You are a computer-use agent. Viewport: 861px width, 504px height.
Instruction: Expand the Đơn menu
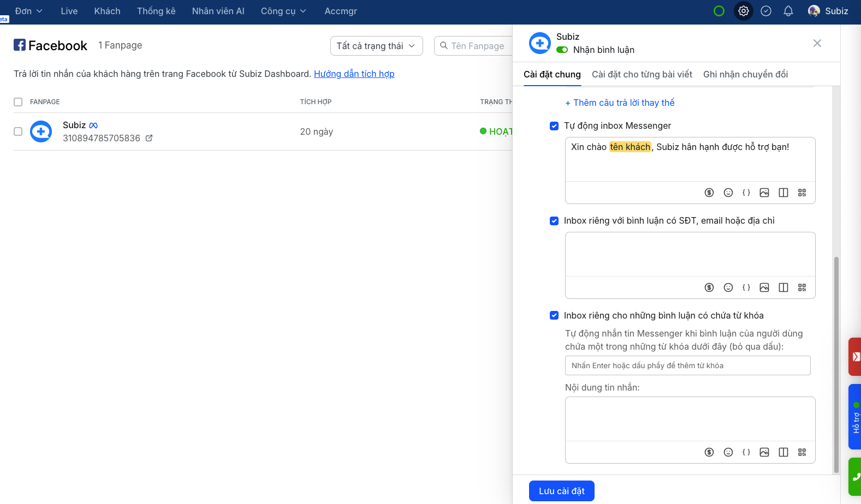tap(28, 11)
